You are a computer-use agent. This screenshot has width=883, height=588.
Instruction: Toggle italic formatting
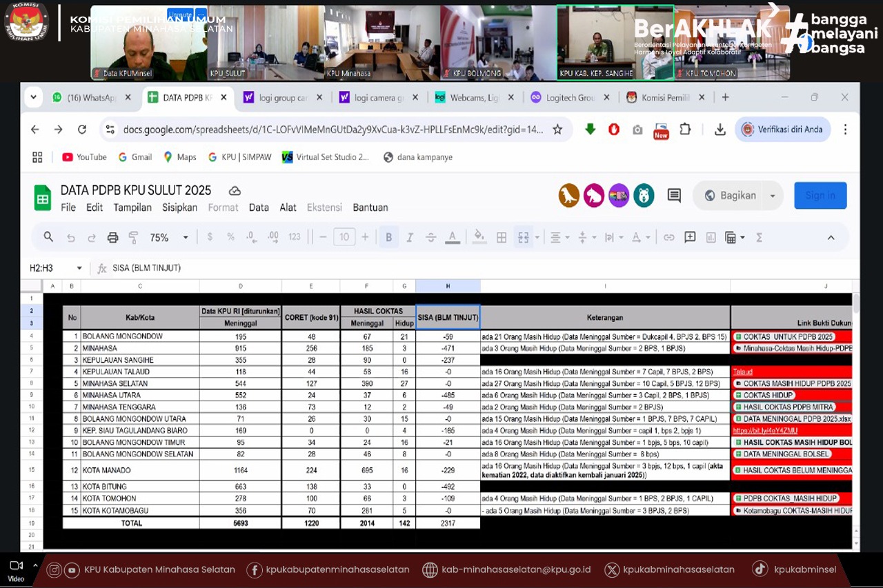(x=410, y=237)
